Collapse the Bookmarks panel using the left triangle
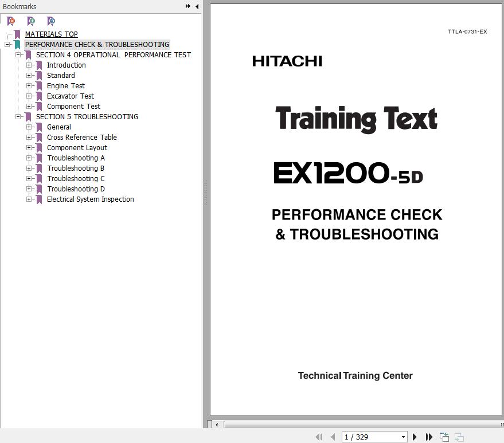The width and height of the screenshot is (504, 443). point(197,6)
